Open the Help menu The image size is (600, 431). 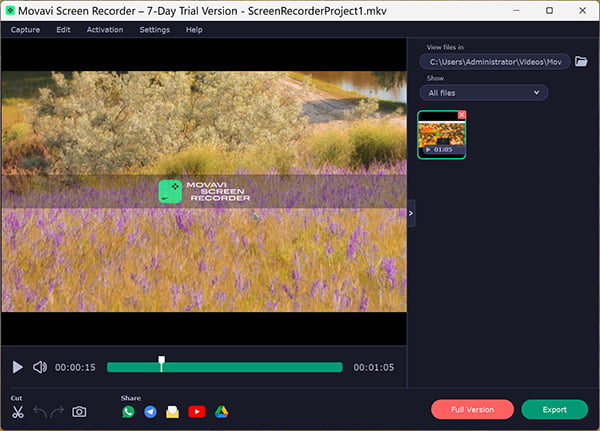(x=194, y=29)
